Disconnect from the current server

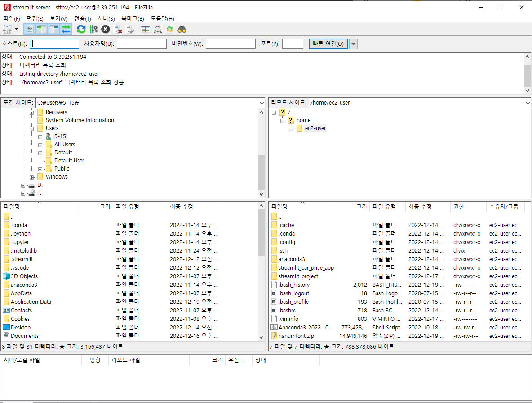(x=118, y=30)
